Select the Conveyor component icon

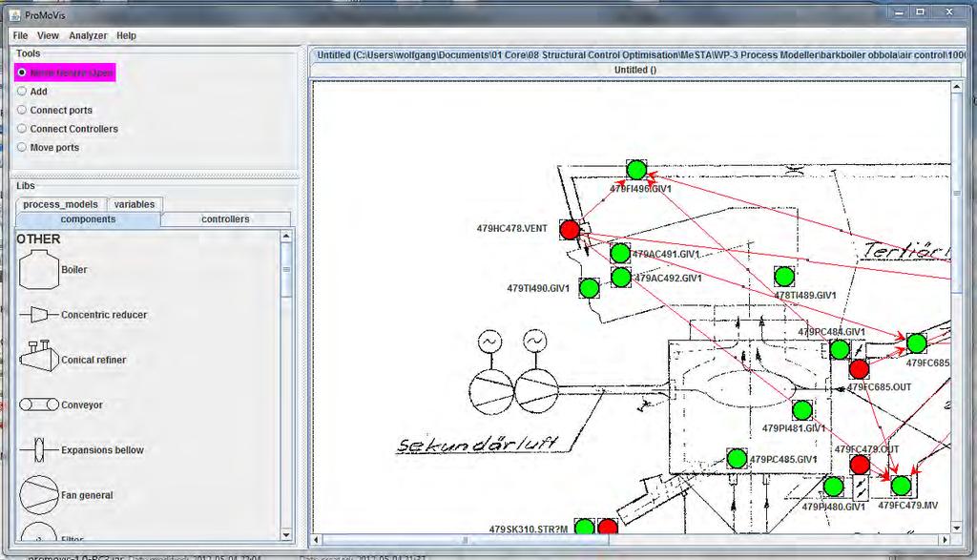tap(38, 404)
